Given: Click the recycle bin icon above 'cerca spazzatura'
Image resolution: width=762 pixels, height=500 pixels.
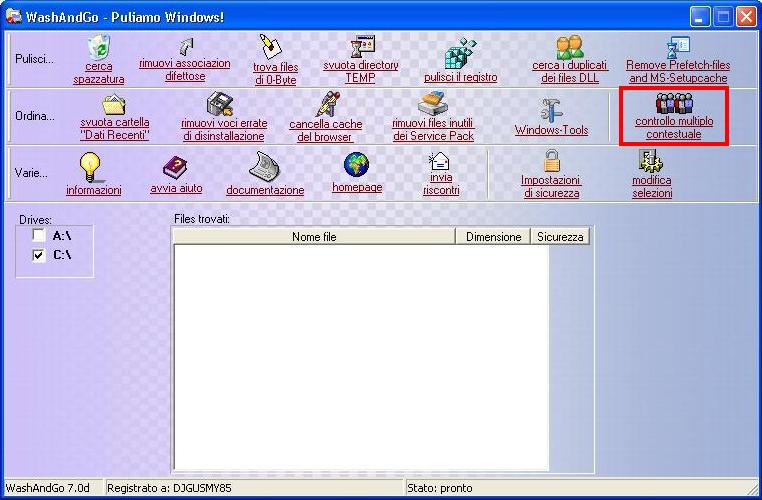Looking at the screenshot, I should click(x=99, y=47).
